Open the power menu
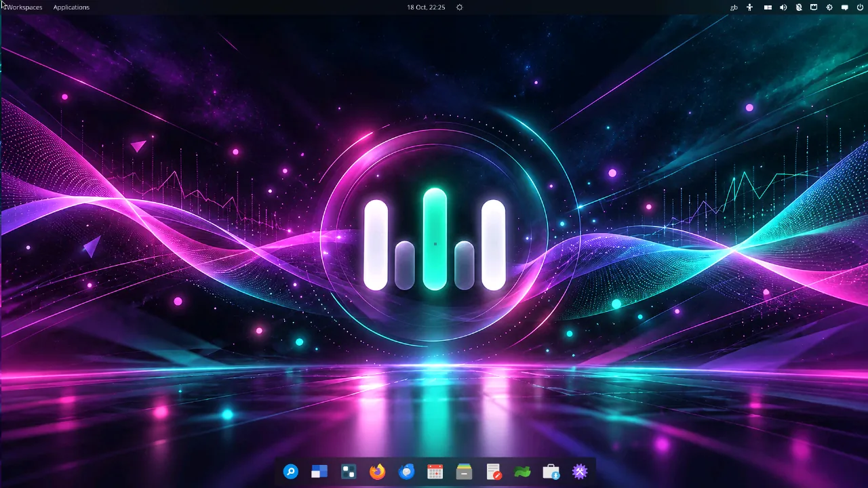Image resolution: width=868 pixels, height=488 pixels. tap(860, 7)
